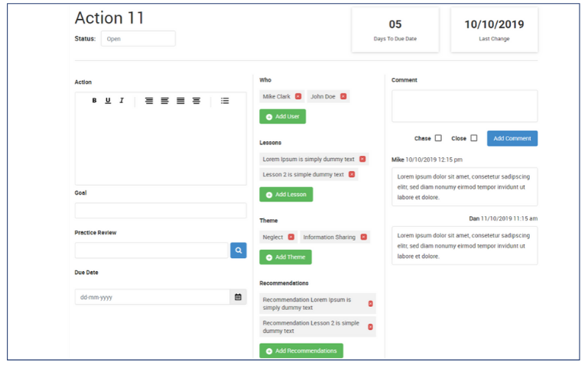Viewport: 588px width, 365px height.
Task: Click the Add Recommendations button
Action: pyautogui.click(x=301, y=350)
